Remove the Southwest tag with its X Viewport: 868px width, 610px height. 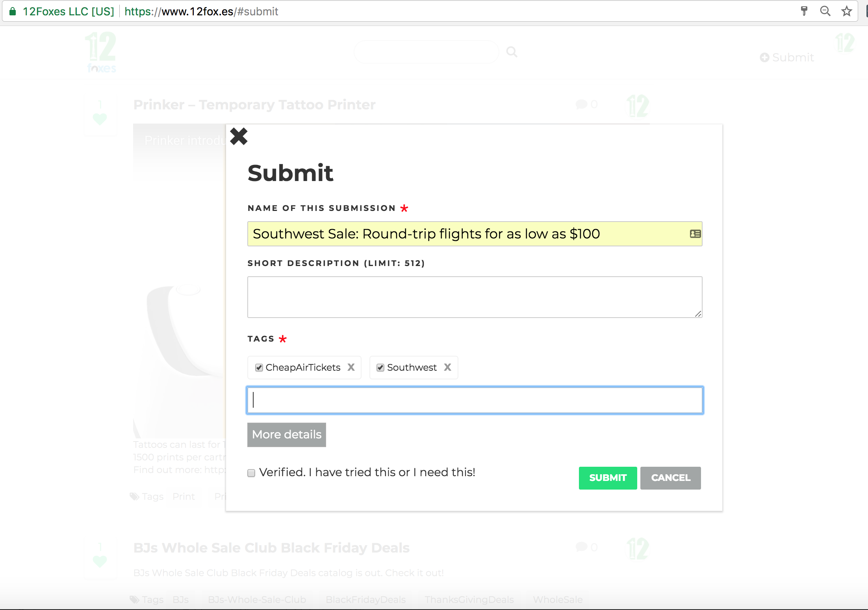click(447, 367)
